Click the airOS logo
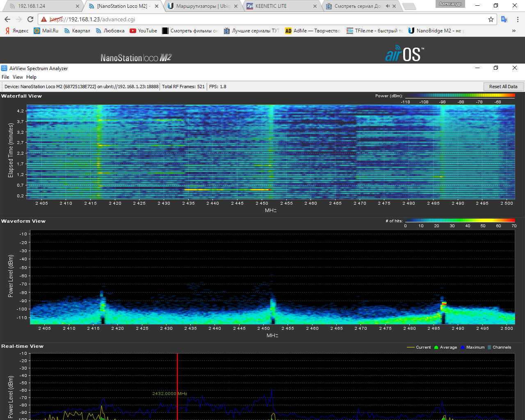The image size is (525, 420). (404, 54)
